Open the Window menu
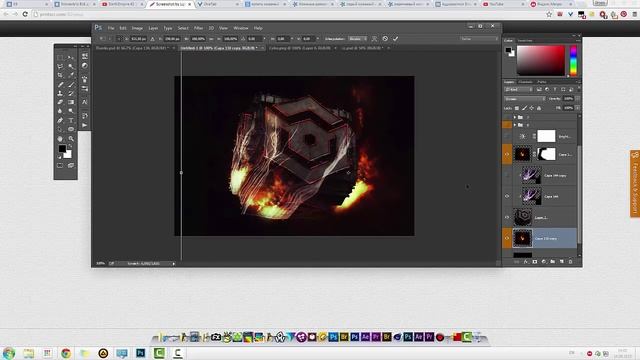 pyautogui.click(x=241, y=28)
